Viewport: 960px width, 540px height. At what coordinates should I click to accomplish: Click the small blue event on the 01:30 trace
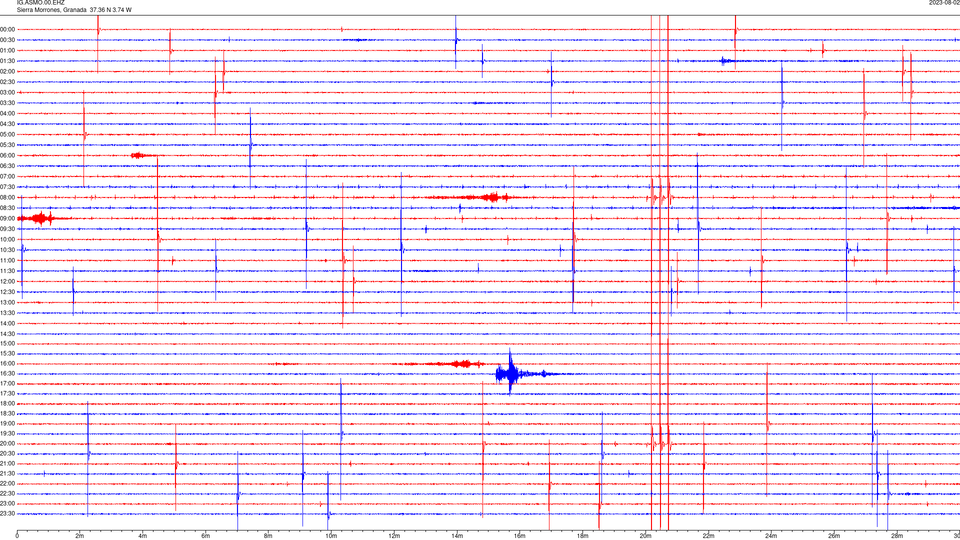click(x=726, y=61)
